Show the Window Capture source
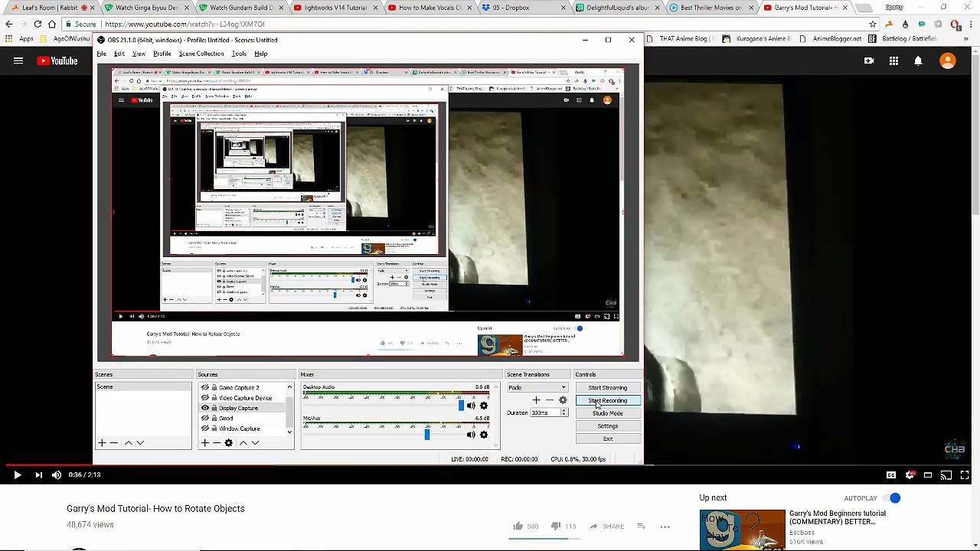 point(204,429)
